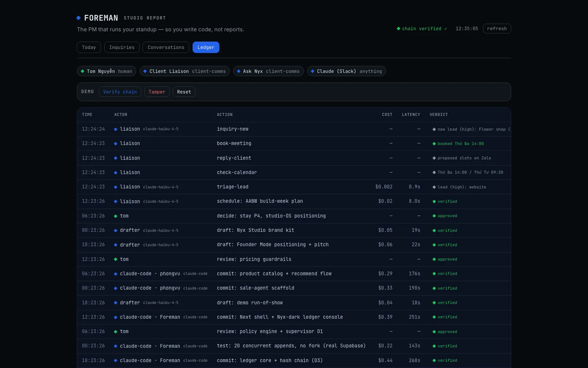Select the Claude (Slack) anything chip

tap(347, 71)
